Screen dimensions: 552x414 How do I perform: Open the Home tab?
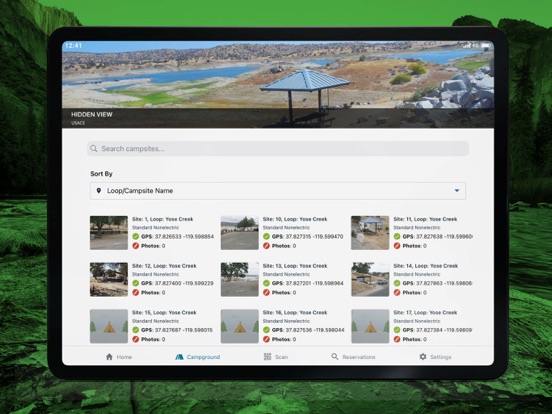point(119,357)
